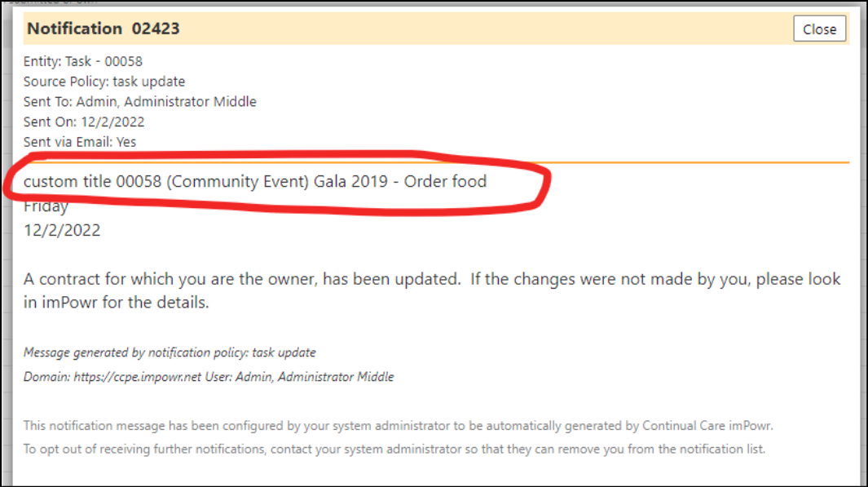Image resolution: width=868 pixels, height=487 pixels.
Task: Click the orange divider line below header info
Action: click(698, 162)
